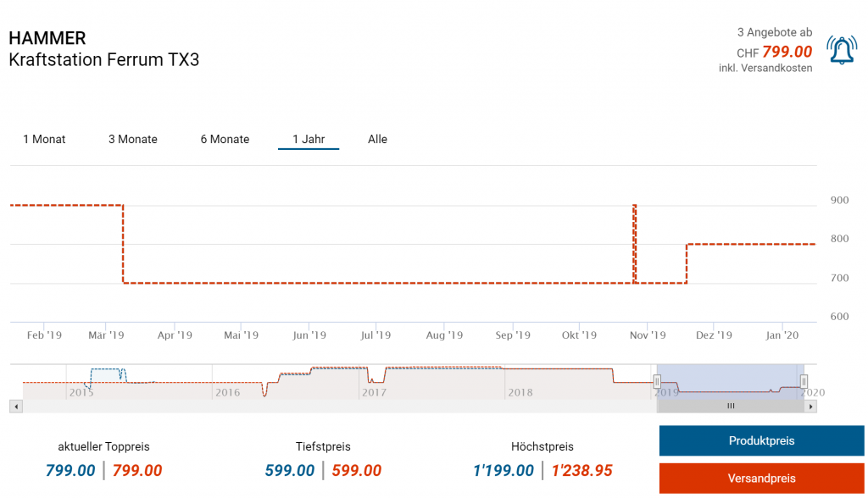Show Alle price history data
The height and width of the screenshot is (498, 868).
tap(377, 139)
